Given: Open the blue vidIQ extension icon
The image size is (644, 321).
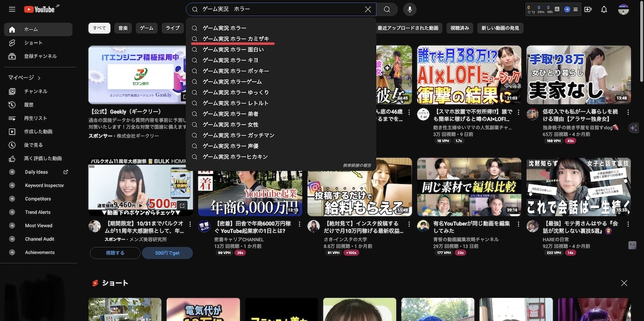Looking at the screenshot, I should pos(567,9).
